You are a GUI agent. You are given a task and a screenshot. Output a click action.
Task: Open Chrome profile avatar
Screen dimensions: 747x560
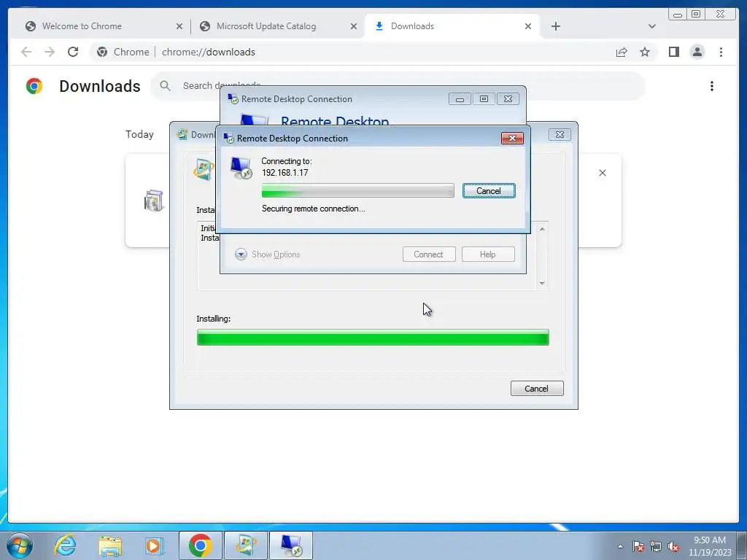(x=697, y=52)
